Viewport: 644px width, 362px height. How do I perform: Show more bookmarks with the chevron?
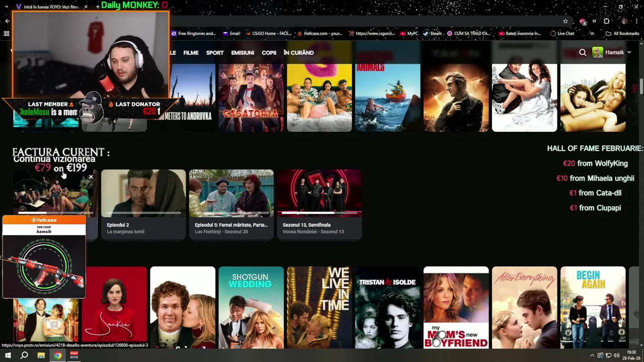[x=592, y=34]
